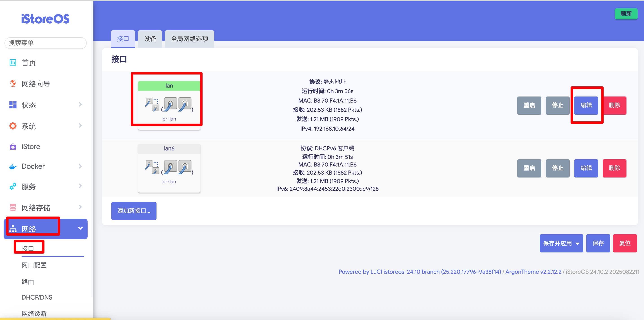Click the globe icon beside 网络向导
The height and width of the screenshot is (320, 644).
13,83
